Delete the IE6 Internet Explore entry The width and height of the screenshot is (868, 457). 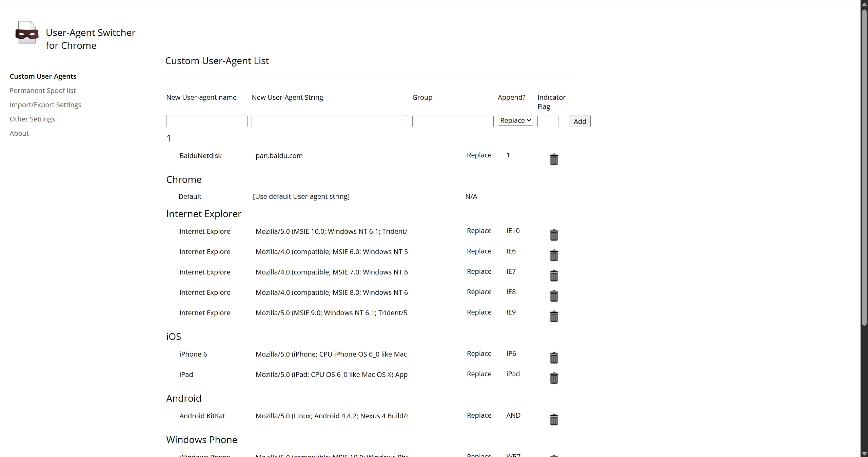tap(553, 255)
